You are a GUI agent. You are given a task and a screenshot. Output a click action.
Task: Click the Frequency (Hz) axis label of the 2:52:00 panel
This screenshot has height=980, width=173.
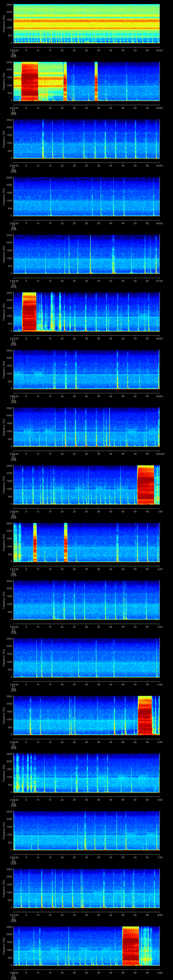(4, 24)
